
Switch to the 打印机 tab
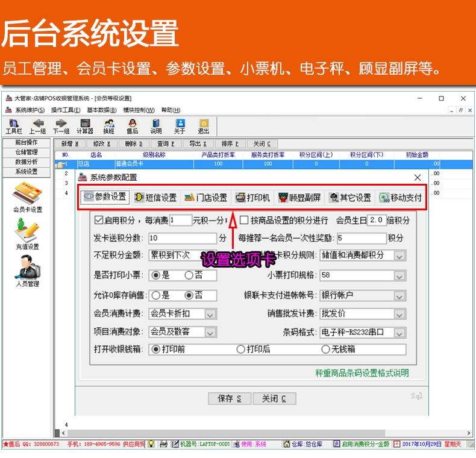tap(252, 198)
